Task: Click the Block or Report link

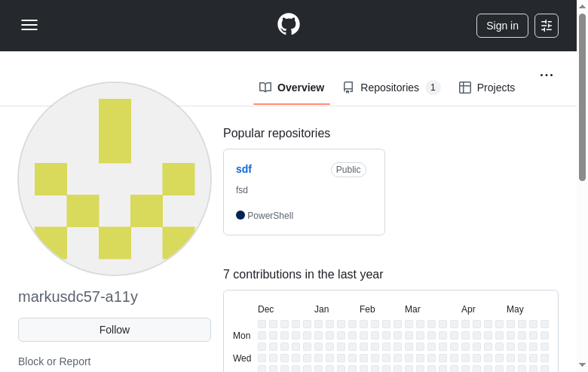Action: click(54, 361)
